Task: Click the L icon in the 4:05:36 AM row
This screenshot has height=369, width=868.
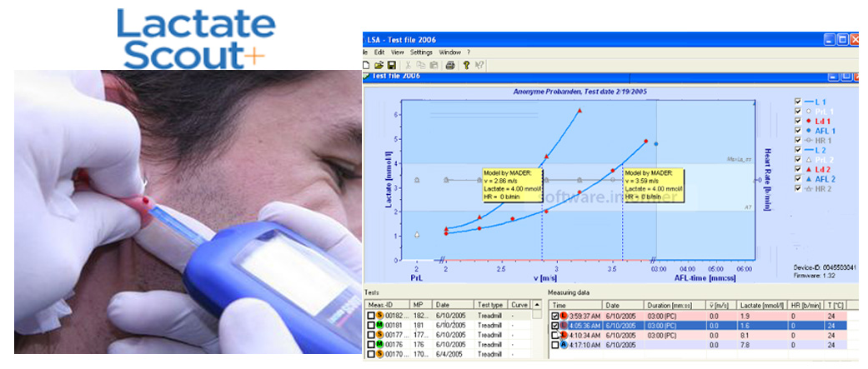Action: click(x=563, y=326)
